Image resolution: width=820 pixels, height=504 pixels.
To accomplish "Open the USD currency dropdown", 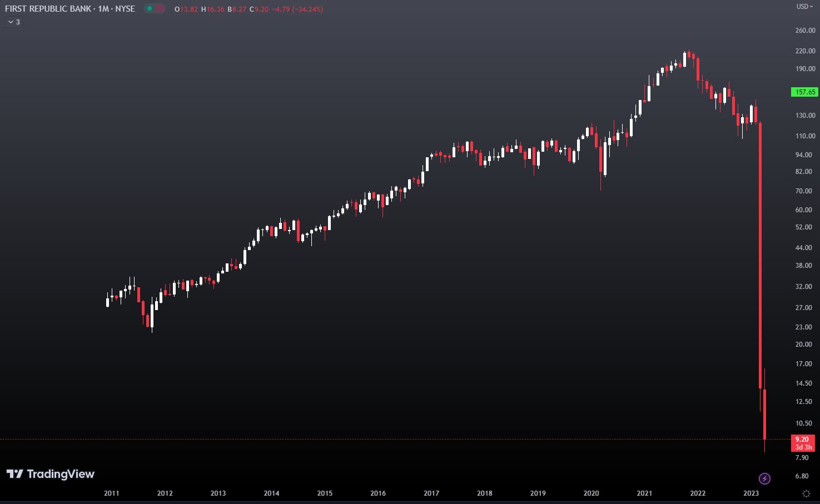I will (x=804, y=7).
